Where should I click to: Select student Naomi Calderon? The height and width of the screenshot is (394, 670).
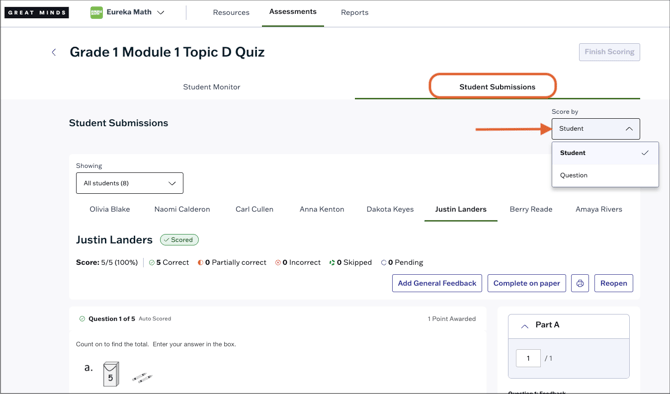182,209
